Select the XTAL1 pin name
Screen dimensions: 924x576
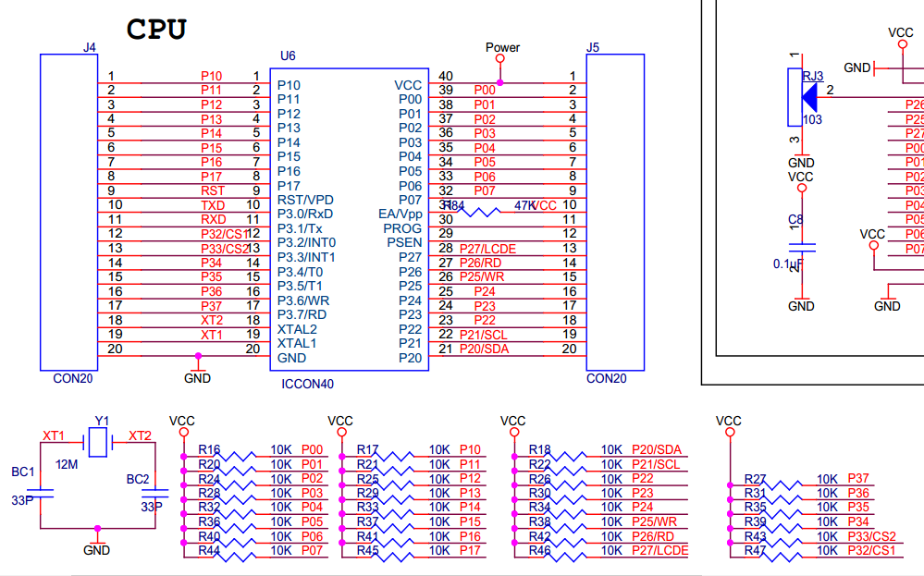297,343
